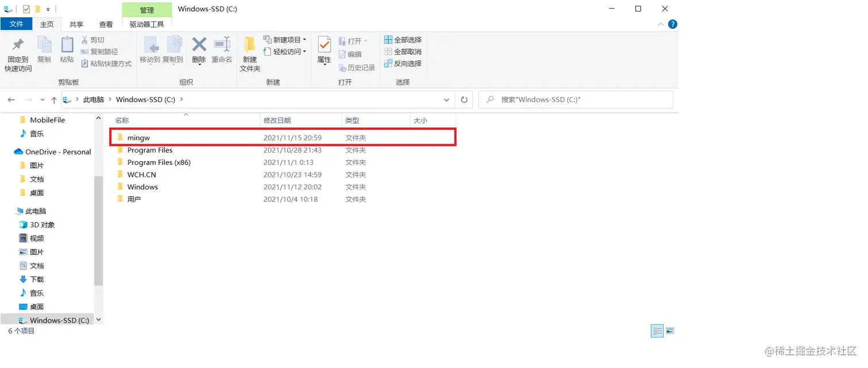Viewport: 868px width, 368px height.
Task: Open the highlighted mingw folder
Action: [139, 137]
